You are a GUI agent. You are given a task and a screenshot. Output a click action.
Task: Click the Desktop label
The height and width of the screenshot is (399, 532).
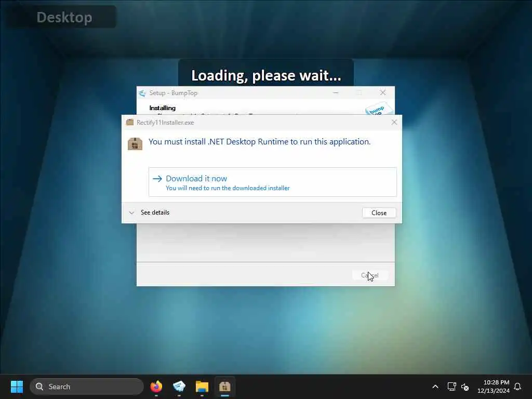coord(64,17)
